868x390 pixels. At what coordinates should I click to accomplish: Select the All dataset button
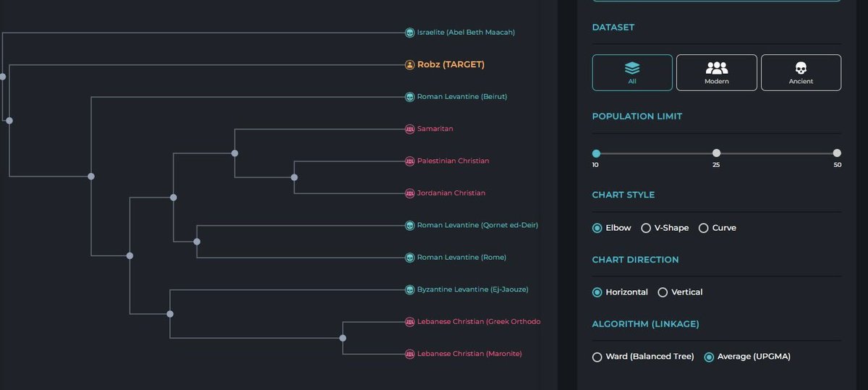(x=632, y=72)
